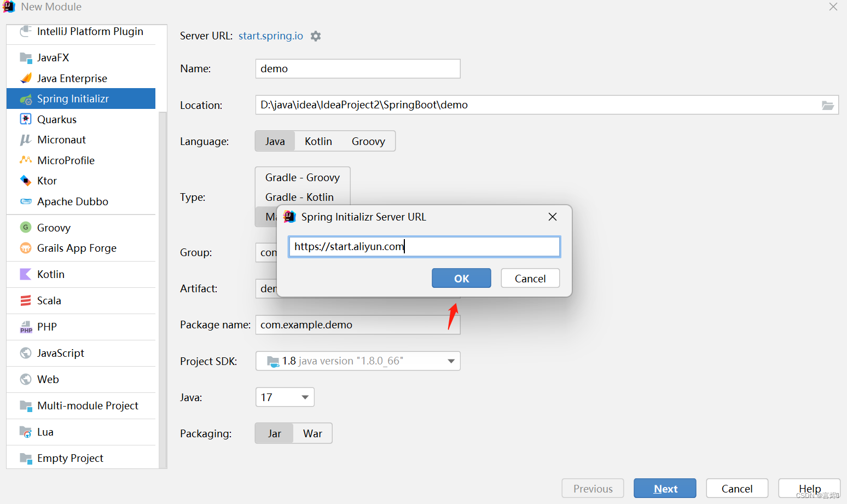Screen dimensions: 847x504
Task: Open the Project SDK dropdown
Action: pos(358,361)
